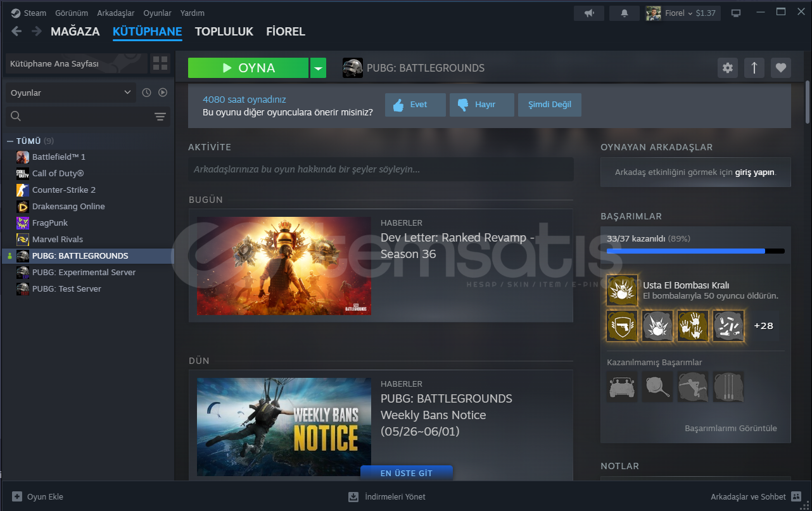This screenshot has width=812, height=511.
Task: Click the Hayır thumbs-down button
Action: (x=482, y=105)
